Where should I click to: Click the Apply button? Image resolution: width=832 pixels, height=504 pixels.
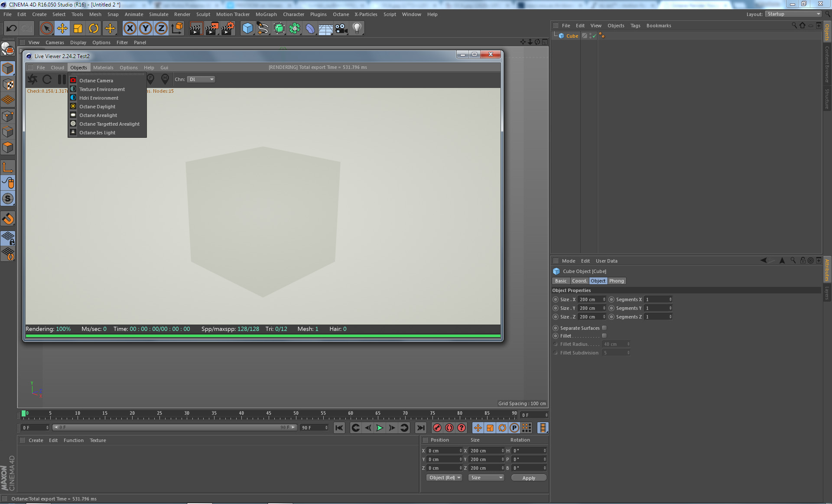click(529, 478)
